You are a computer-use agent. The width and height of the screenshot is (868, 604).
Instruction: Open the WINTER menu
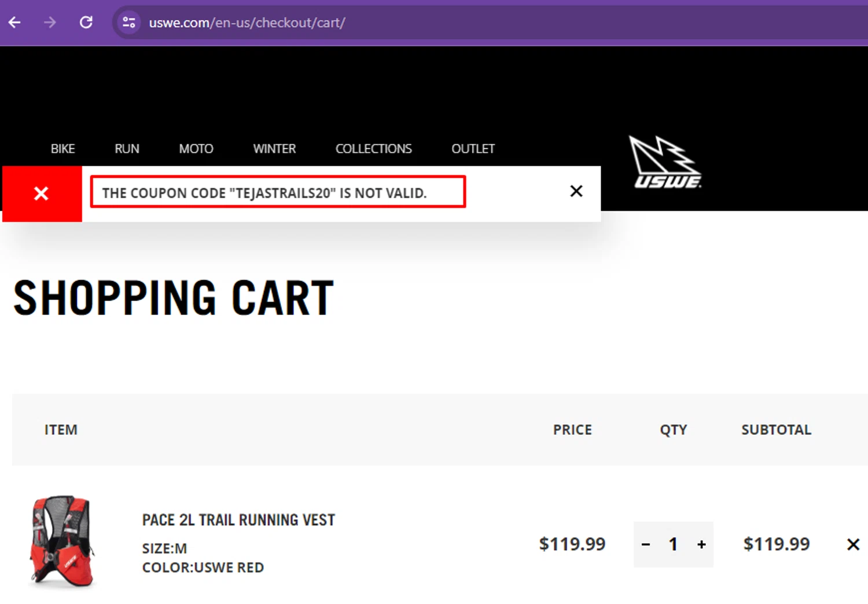(274, 149)
